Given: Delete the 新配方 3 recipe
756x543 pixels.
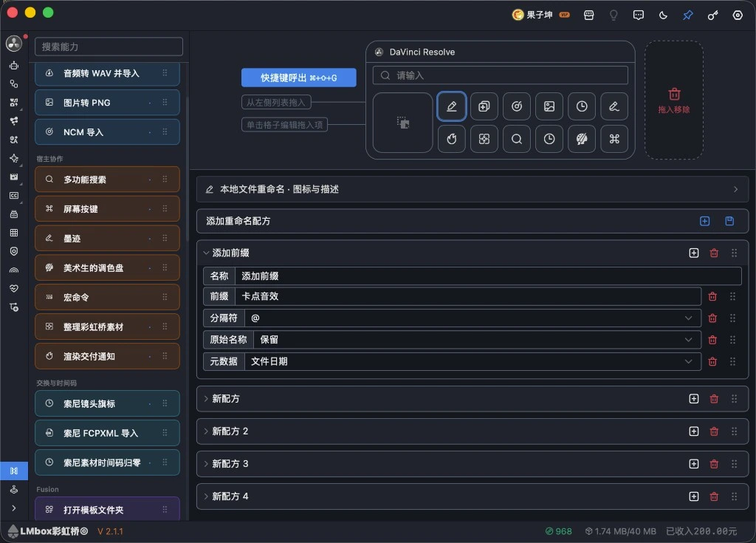Looking at the screenshot, I should coord(714,464).
